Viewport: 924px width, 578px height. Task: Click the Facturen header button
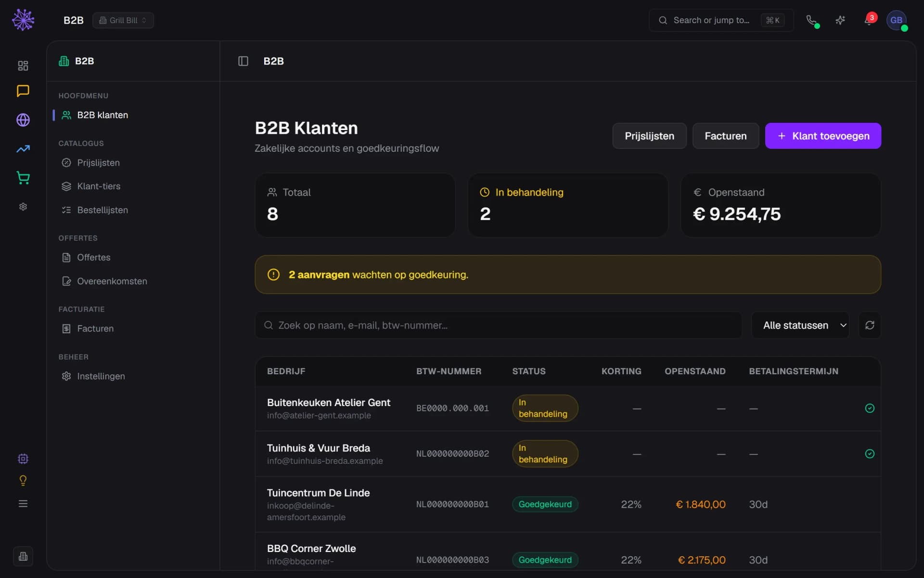pos(725,136)
